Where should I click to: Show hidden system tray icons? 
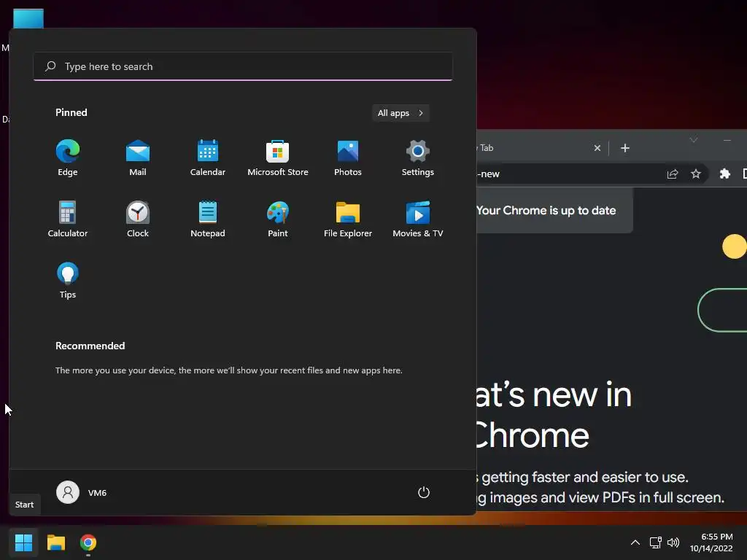(635, 542)
